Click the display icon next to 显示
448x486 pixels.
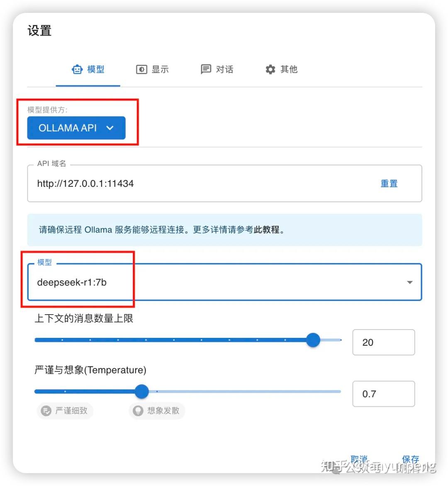tap(141, 69)
